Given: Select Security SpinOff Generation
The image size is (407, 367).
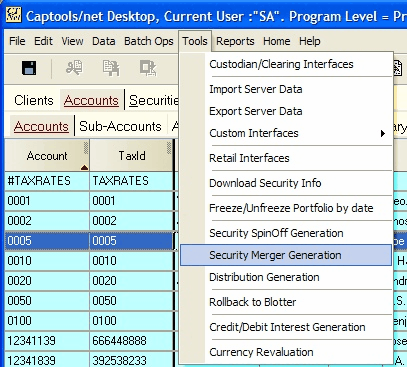Looking at the screenshot, I should click(x=286, y=233).
